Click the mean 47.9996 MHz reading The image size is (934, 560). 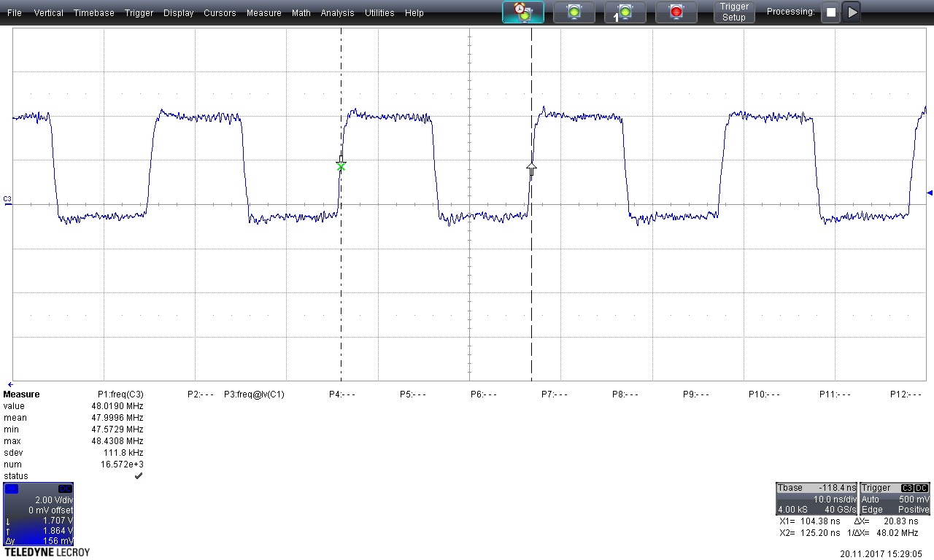point(117,418)
